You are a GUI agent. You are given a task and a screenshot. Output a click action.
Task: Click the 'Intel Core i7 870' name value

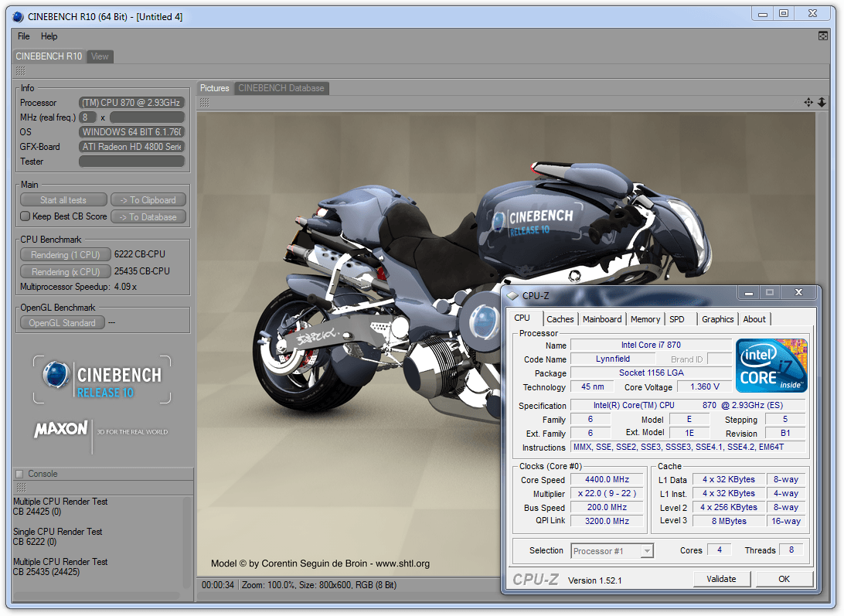coord(651,345)
